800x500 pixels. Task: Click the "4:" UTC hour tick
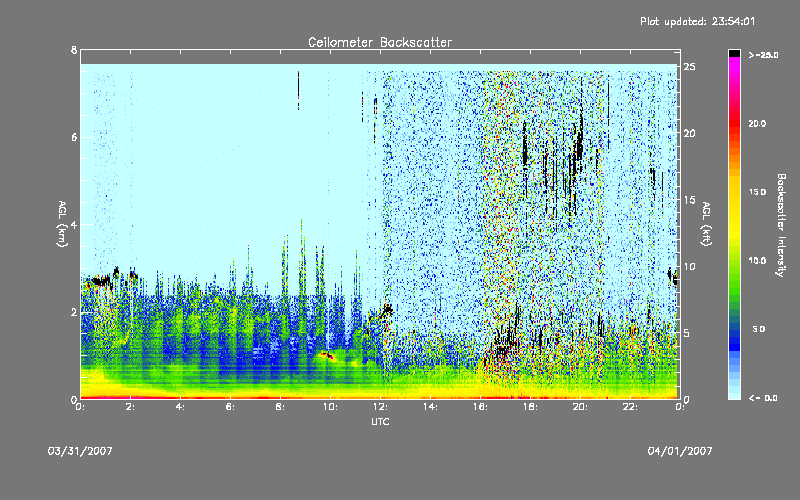[x=180, y=407]
